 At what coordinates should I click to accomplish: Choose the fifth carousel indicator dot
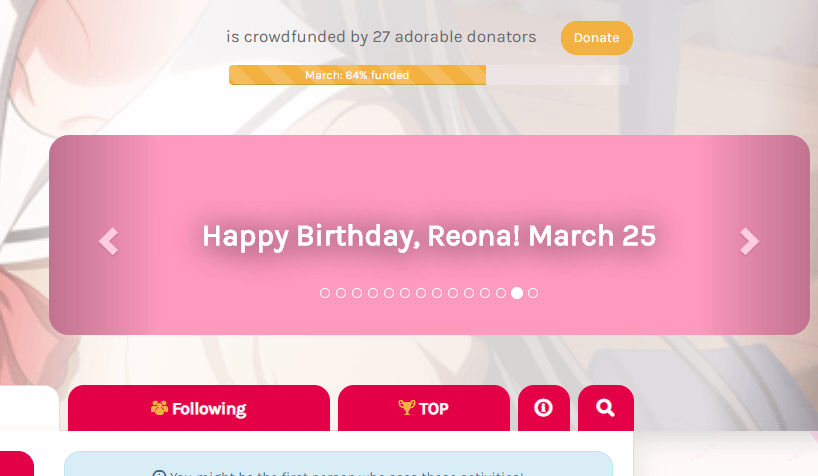(x=389, y=293)
